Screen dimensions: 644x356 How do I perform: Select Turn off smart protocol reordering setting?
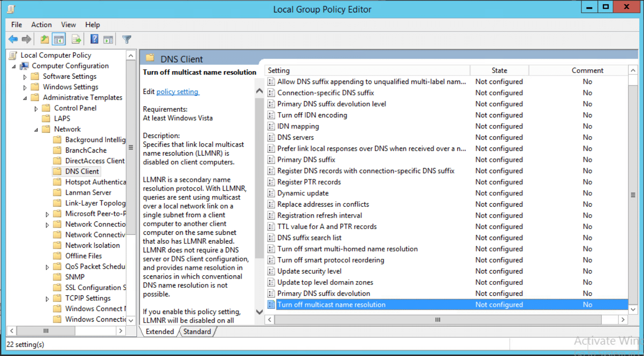coord(331,260)
